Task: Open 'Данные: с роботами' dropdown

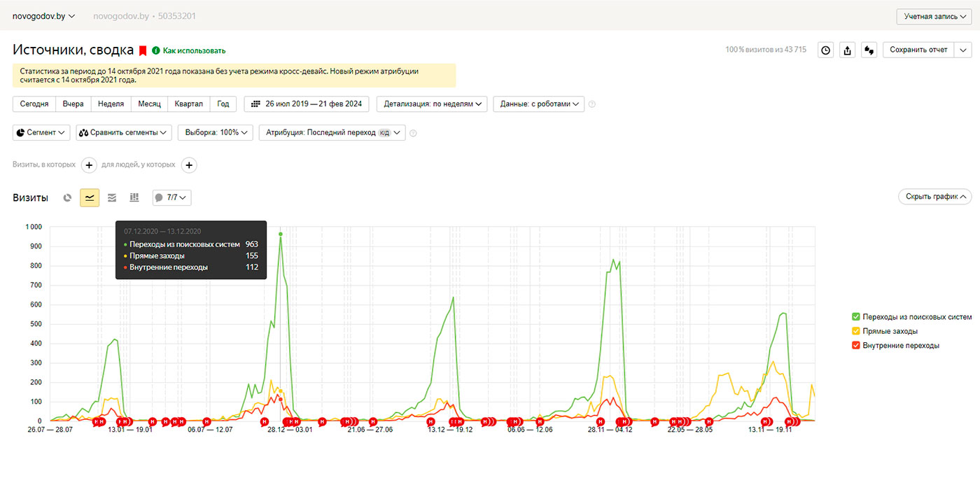Action: pyautogui.click(x=538, y=104)
